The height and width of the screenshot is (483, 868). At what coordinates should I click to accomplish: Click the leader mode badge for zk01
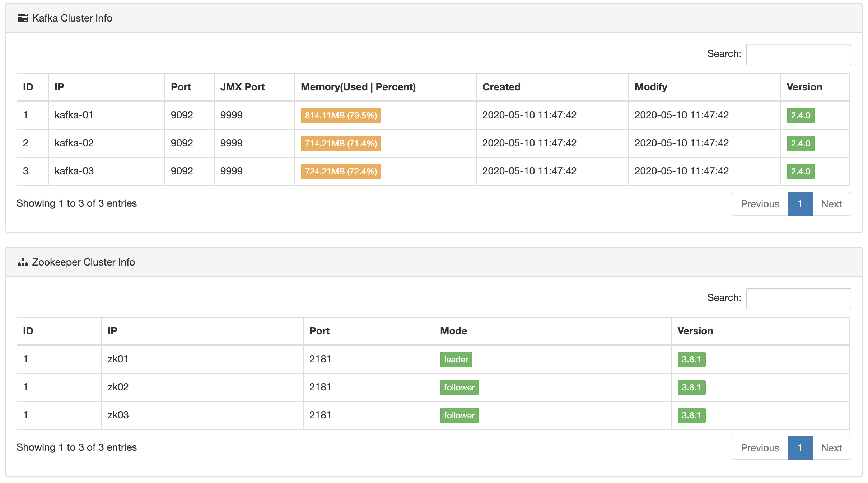click(456, 360)
